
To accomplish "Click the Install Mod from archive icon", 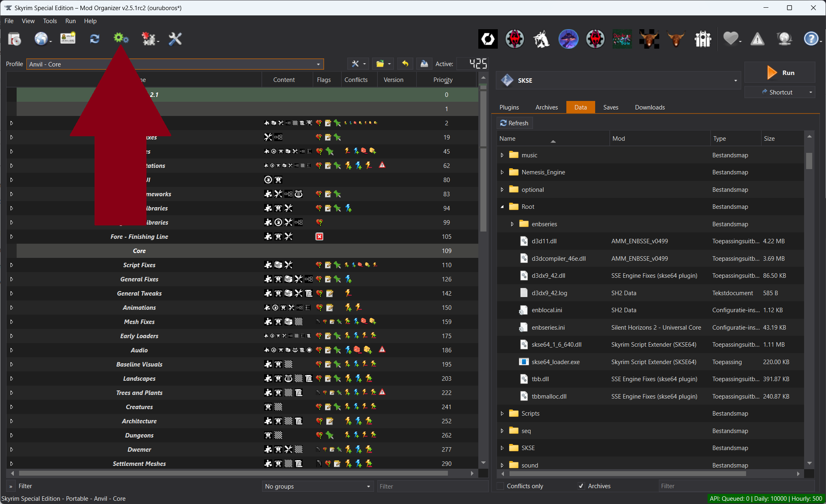I will pos(15,39).
